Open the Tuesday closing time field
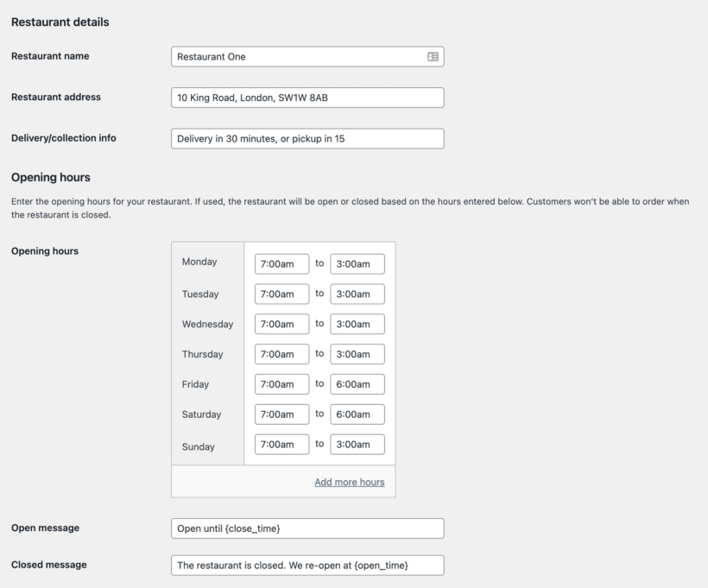The width and height of the screenshot is (708, 588). point(357,294)
